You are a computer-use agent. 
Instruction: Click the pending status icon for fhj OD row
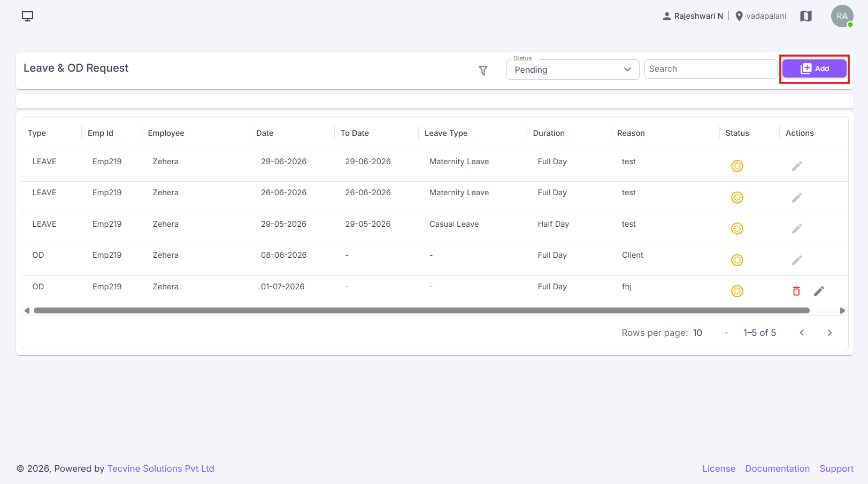tap(737, 291)
